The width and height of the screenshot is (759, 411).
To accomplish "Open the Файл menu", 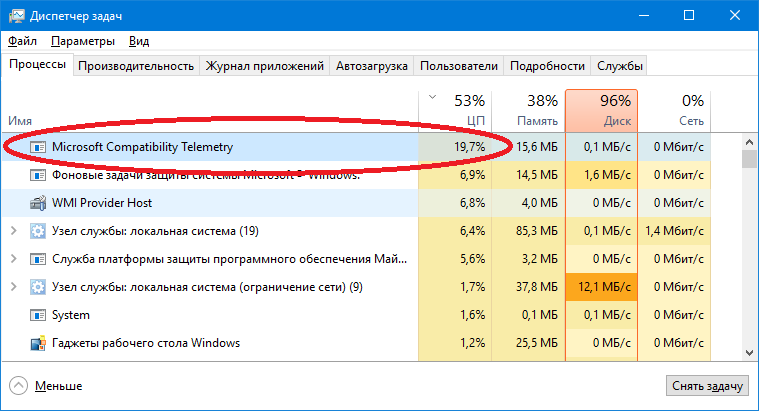I will pos(22,41).
